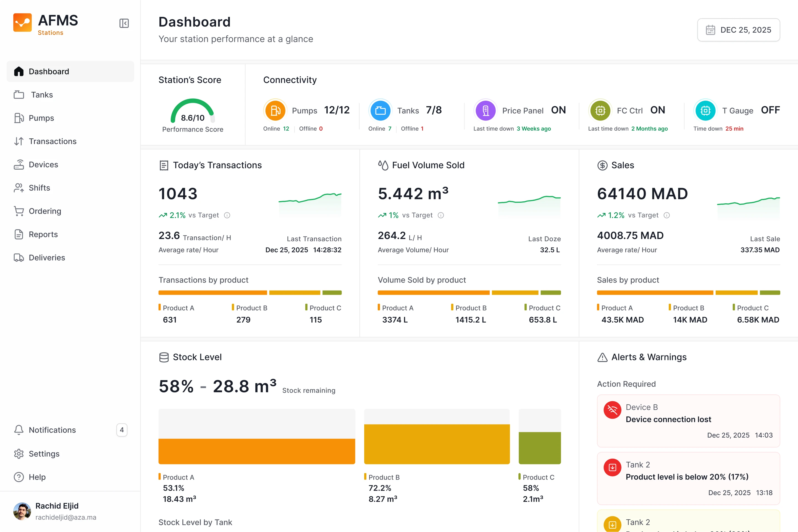Click the Pumps connectivity icon

coord(275,110)
